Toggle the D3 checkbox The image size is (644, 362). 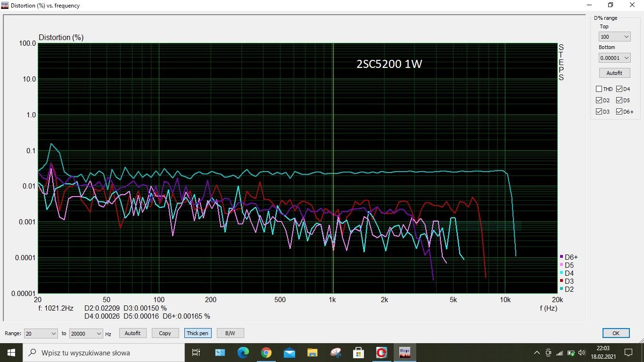[x=599, y=112]
